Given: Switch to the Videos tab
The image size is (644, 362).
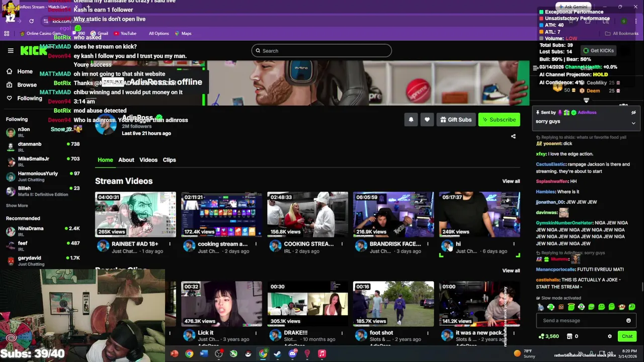Looking at the screenshot, I should coord(148,160).
